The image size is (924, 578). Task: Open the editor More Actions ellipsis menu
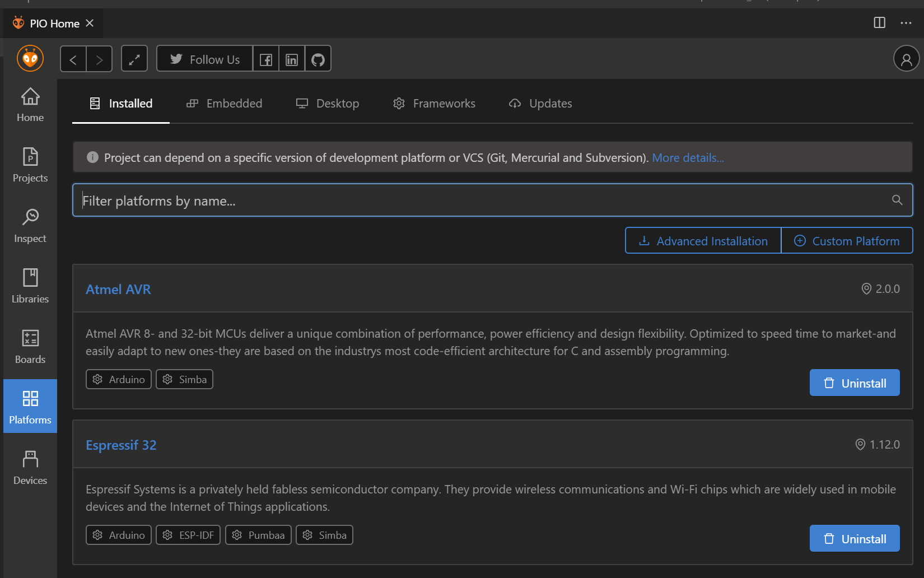(x=906, y=23)
